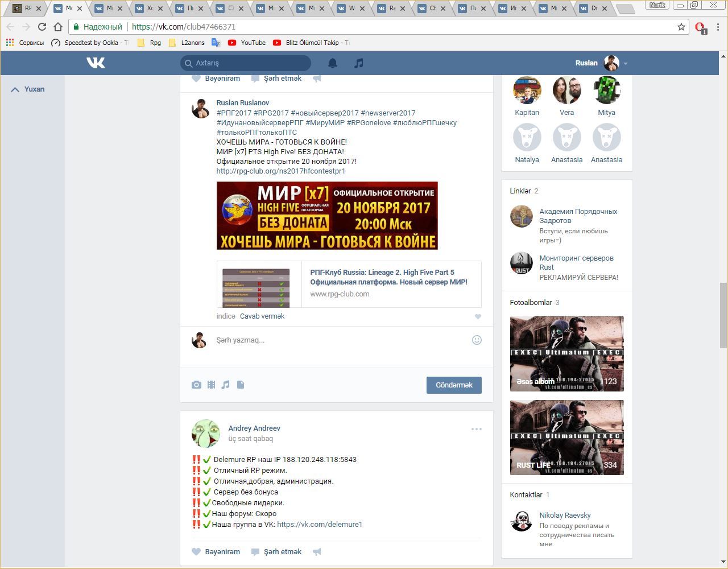Go back to the previous page
Image resolution: width=728 pixels, height=569 pixels.
(10, 27)
